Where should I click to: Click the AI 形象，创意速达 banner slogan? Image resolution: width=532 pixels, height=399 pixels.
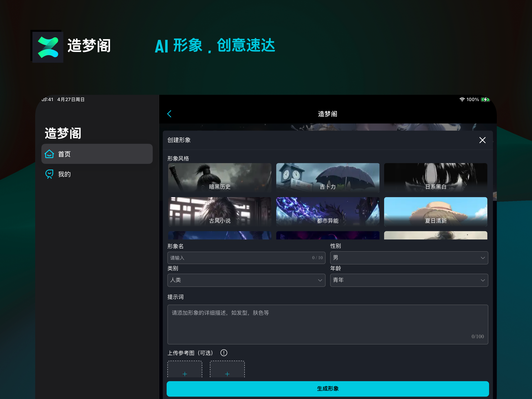pyautogui.click(x=215, y=45)
